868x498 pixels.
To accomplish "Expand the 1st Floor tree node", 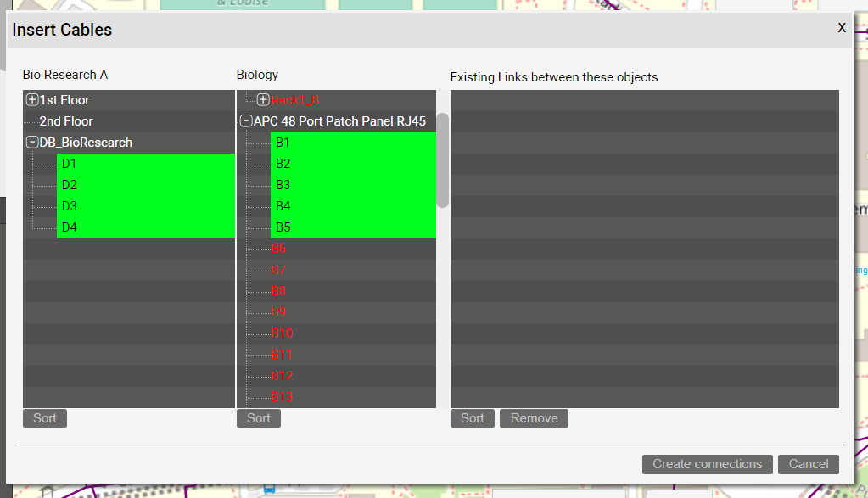I will [32, 100].
